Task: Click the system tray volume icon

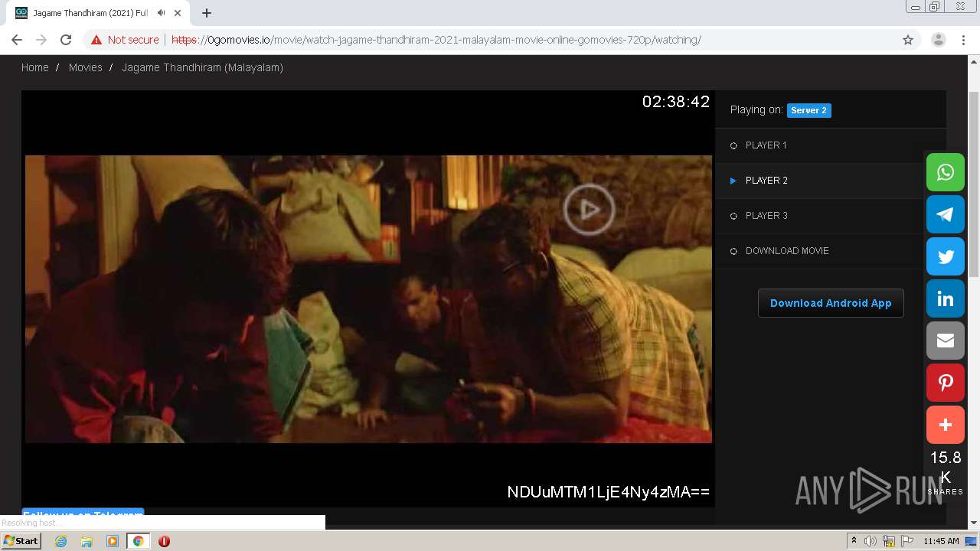Action: [x=871, y=541]
